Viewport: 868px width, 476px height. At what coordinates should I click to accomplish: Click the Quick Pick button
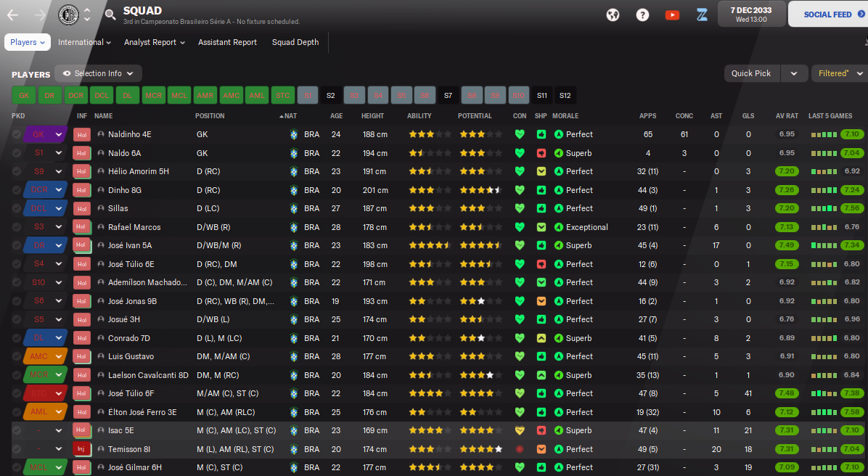point(751,73)
